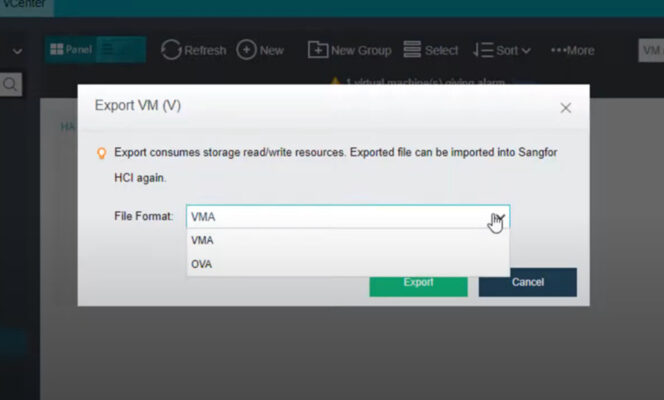Click the New plus icon
Screen dimensions: 664x400
tap(246, 50)
